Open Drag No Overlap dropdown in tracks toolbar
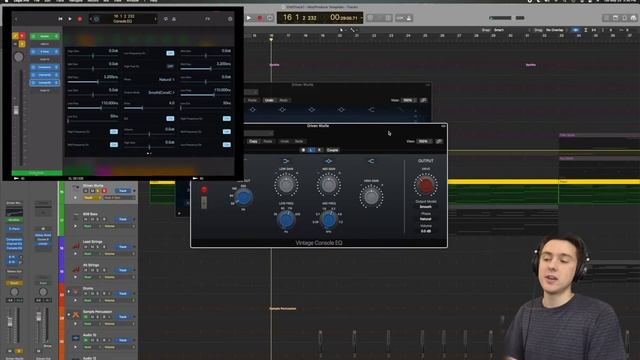The width and height of the screenshot is (640, 360). click(x=554, y=30)
